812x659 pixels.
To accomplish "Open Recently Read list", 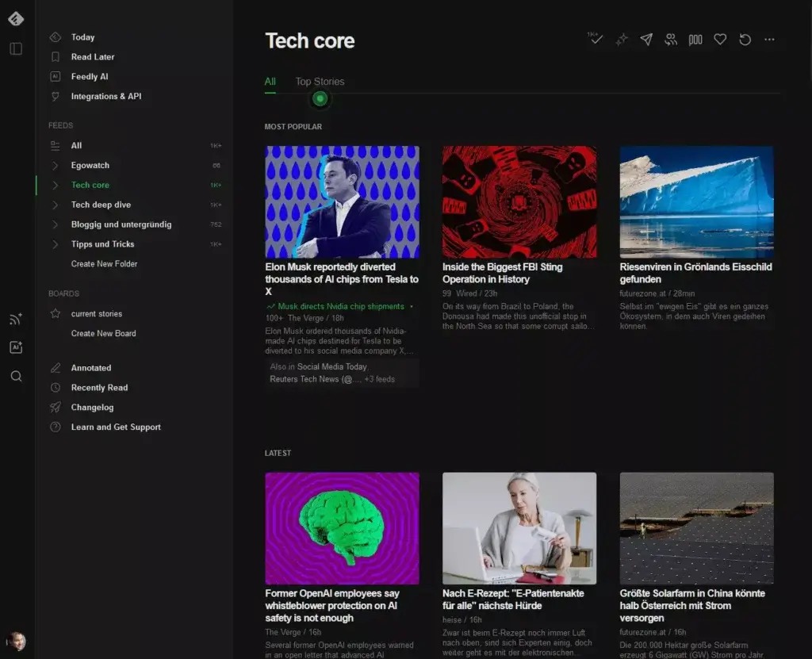I will [x=99, y=388].
